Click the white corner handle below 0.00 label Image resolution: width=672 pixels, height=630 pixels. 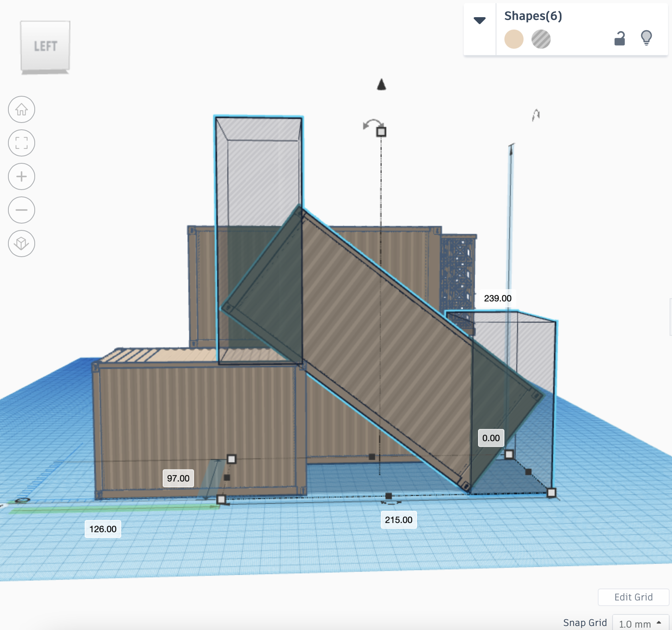pyautogui.click(x=509, y=454)
